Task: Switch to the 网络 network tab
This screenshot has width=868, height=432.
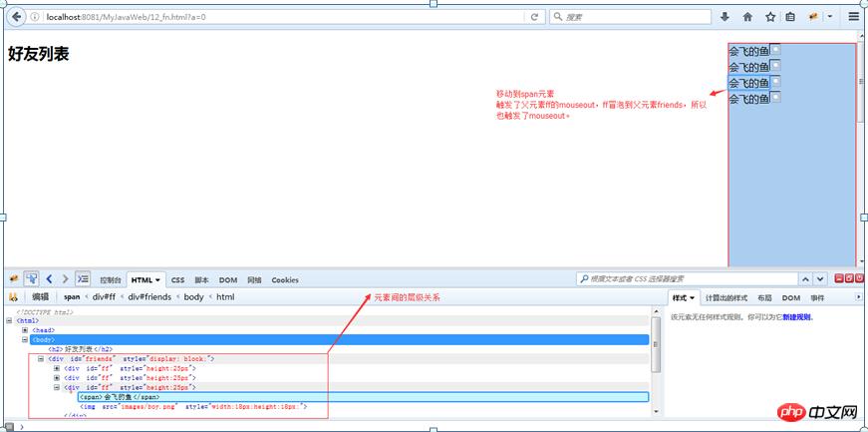Action: pyautogui.click(x=255, y=280)
